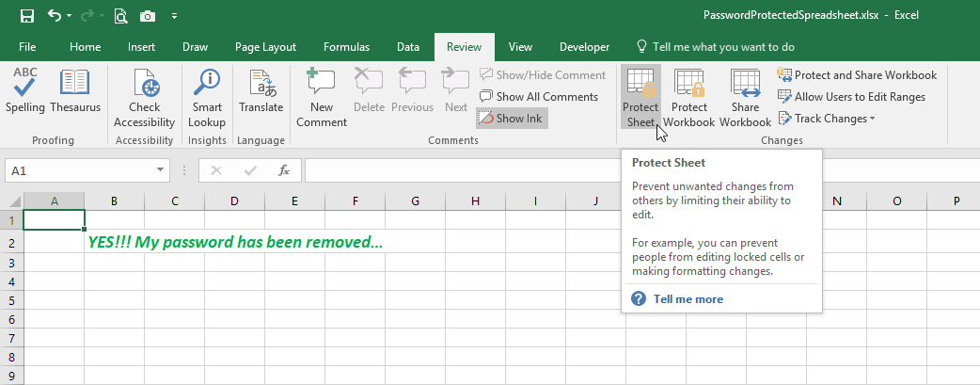Select the Review tab
The image size is (980, 385).
465,47
